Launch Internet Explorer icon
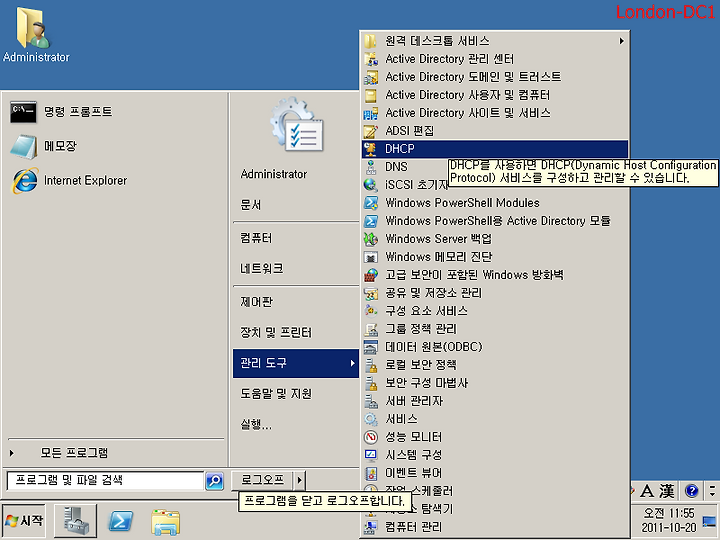The width and height of the screenshot is (720, 540). 25,180
